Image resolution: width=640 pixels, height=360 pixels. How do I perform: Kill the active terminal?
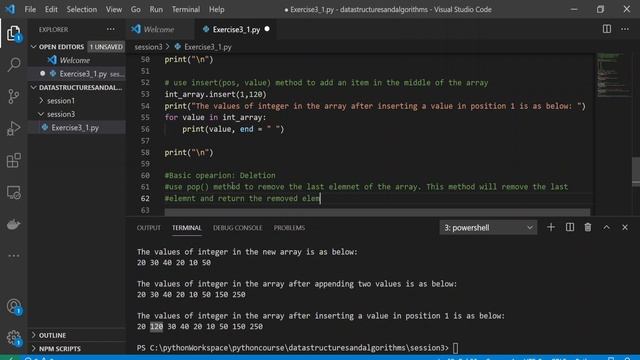point(588,227)
